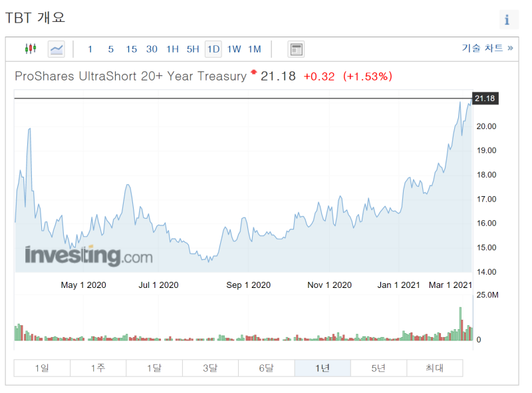
Task: Select the 1년 range button
Action: (323, 368)
